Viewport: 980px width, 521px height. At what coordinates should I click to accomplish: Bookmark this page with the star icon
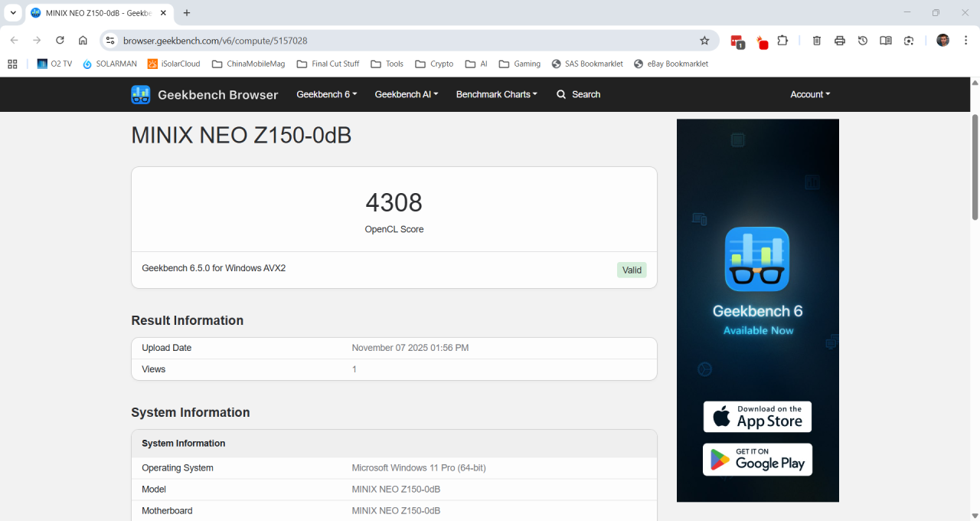(x=704, y=40)
